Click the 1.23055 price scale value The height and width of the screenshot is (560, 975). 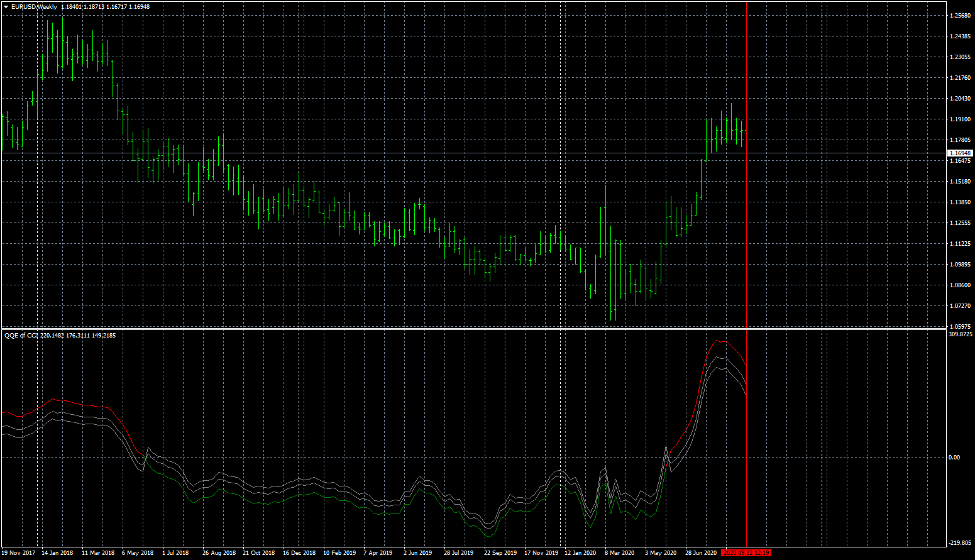(960, 57)
